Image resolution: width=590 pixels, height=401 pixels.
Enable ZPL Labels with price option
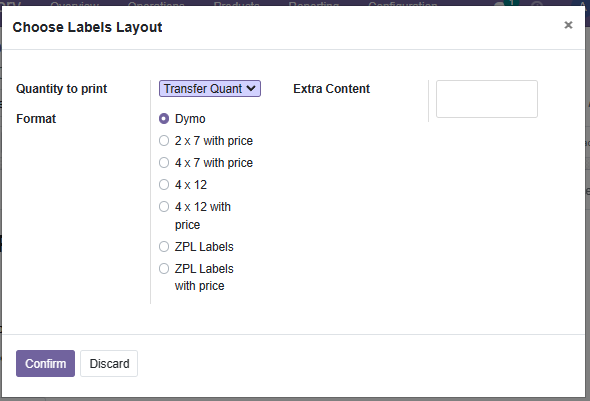[164, 269]
